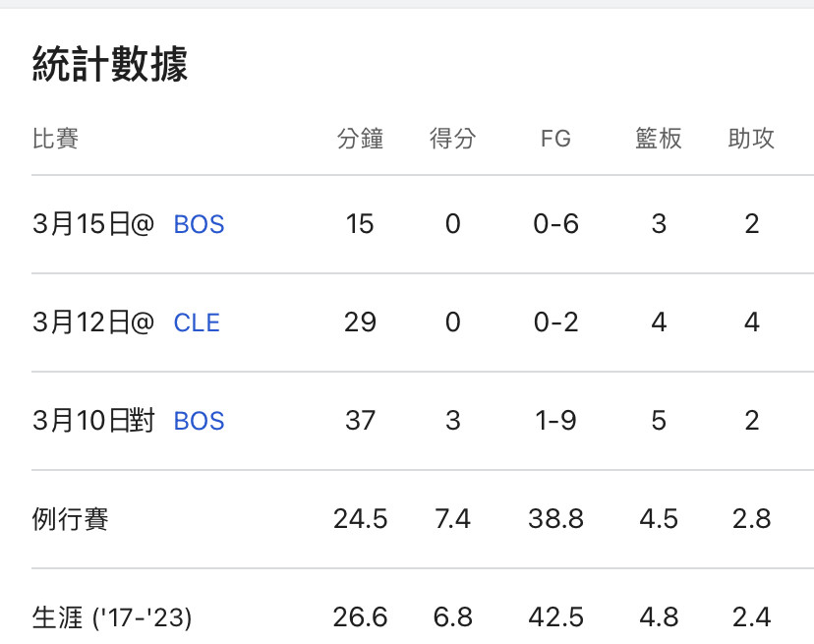The width and height of the screenshot is (814, 644).
Task: Click the 24.5 regular season minutes value
Action: point(360,519)
